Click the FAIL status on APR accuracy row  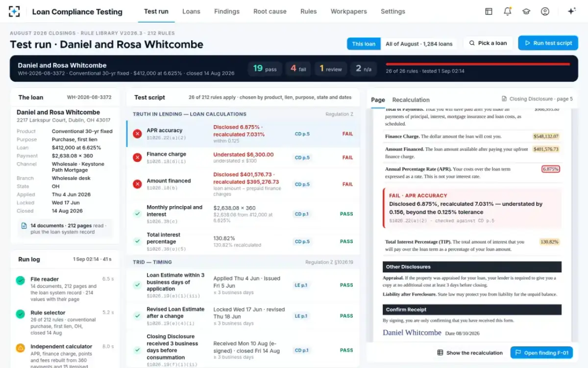point(347,134)
